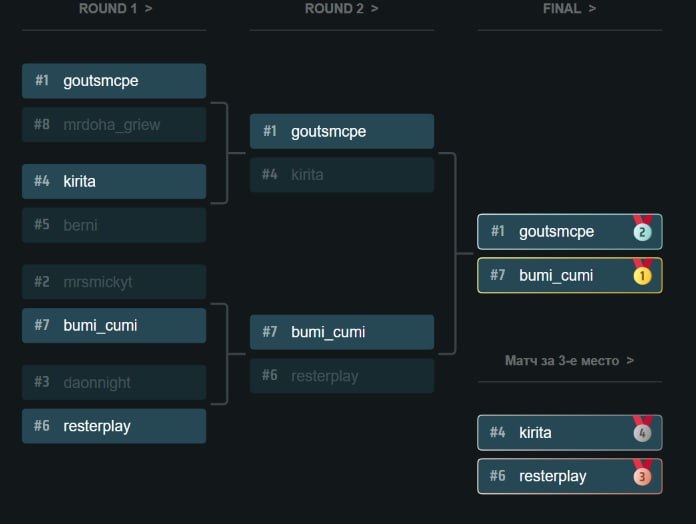Click the gold first-place medal on bumi_cumi
Screen dimensions: 696x524
(x=642, y=274)
